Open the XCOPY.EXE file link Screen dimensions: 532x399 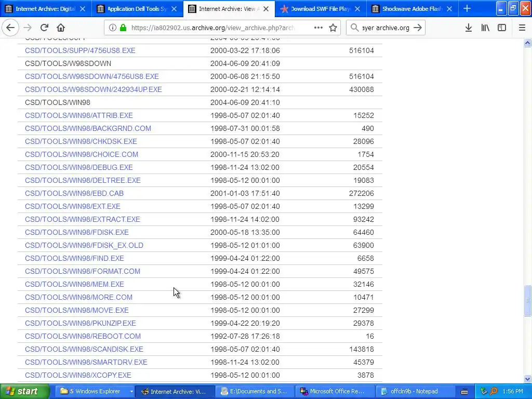[x=78, y=375]
